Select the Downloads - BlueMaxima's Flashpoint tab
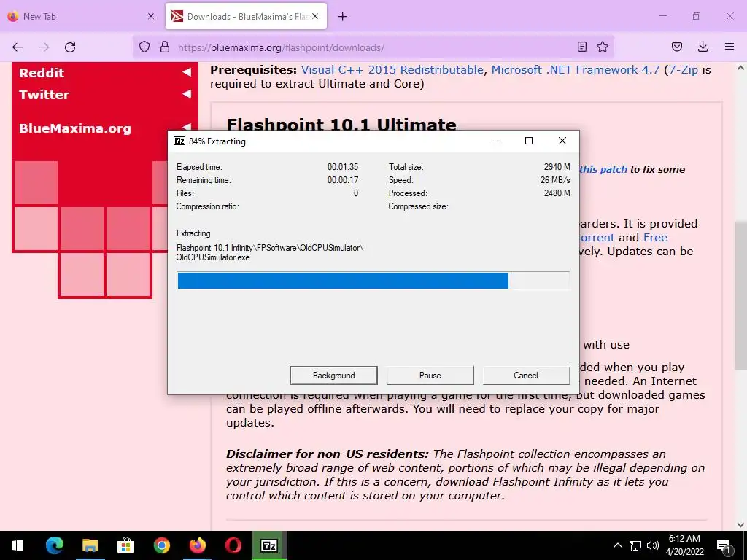747x560 pixels. [246, 16]
